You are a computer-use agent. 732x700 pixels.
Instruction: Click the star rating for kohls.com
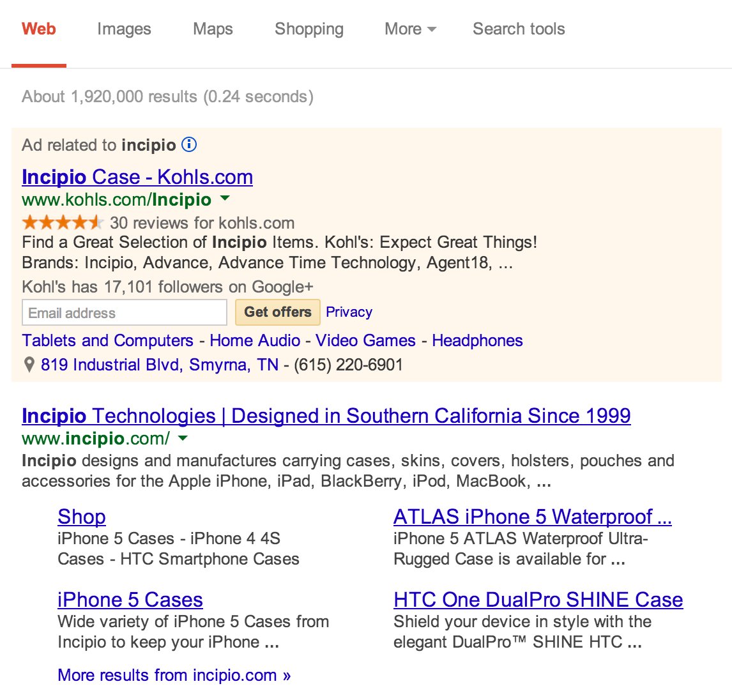pyautogui.click(x=63, y=223)
